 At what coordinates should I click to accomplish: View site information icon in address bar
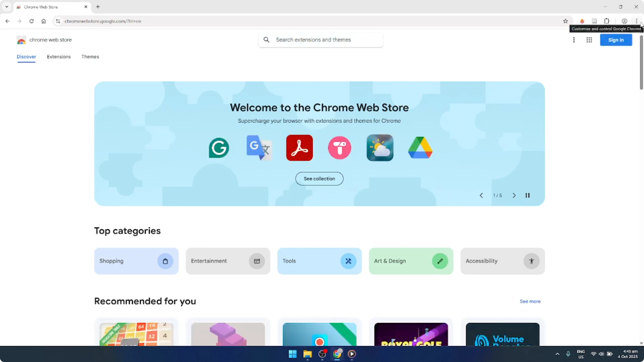pyautogui.click(x=58, y=21)
